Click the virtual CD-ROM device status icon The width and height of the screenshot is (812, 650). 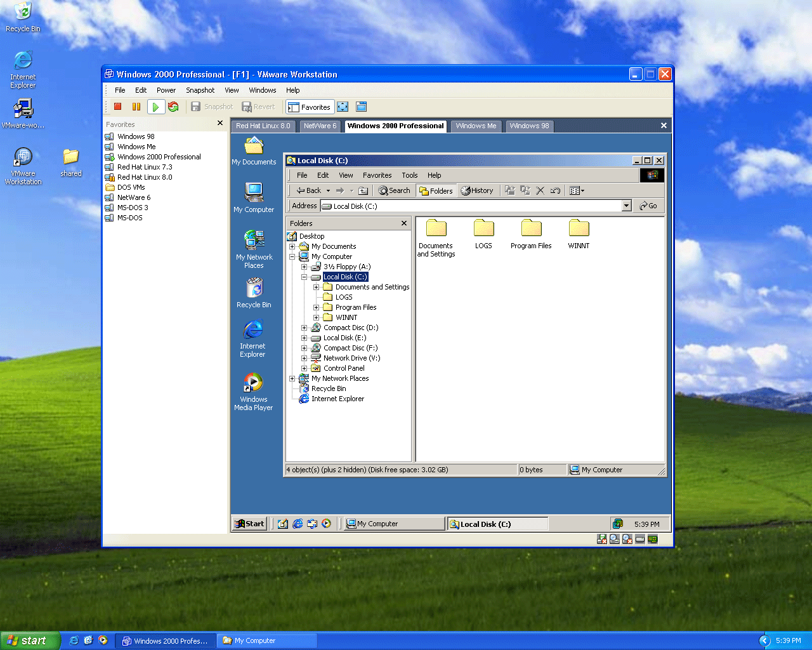click(614, 539)
